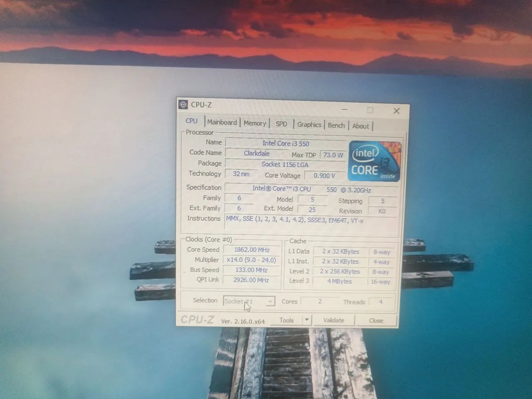The width and height of the screenshot is (532, 399).
Task: Open the Graphics tab
Action: (x=309, y=125)
